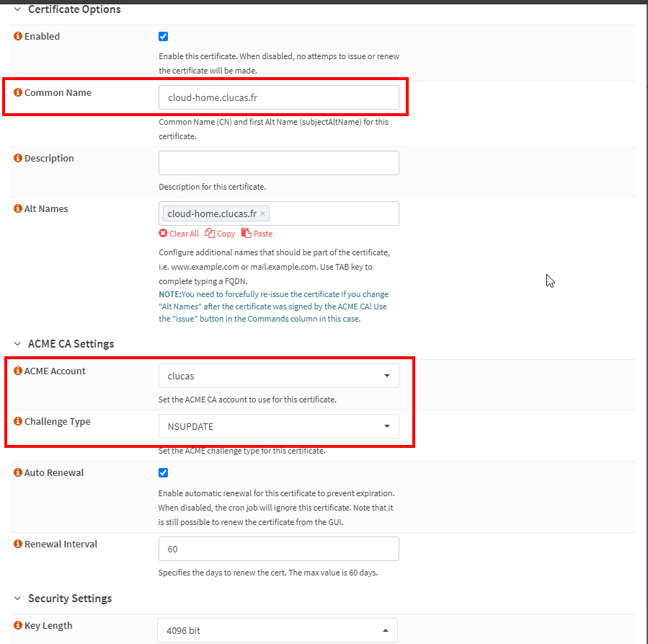Remove the cloud-home.clucas.fr alt name tag

263,214
